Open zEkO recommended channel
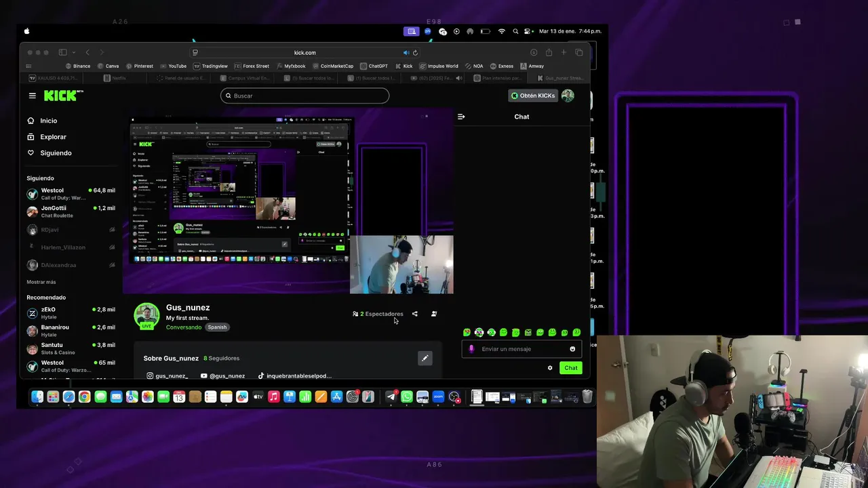Viewport: 868px width, 488px height. tap(71, 312)
